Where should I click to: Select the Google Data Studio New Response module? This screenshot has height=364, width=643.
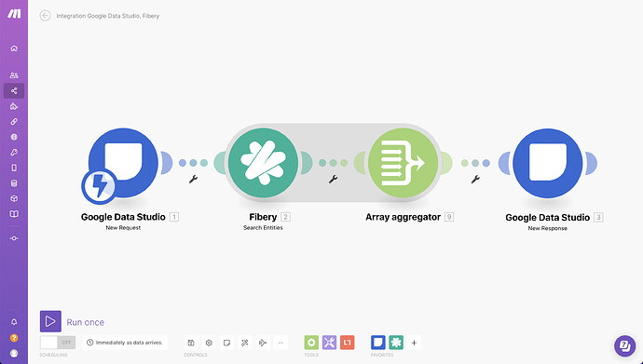tap(547, 163)
